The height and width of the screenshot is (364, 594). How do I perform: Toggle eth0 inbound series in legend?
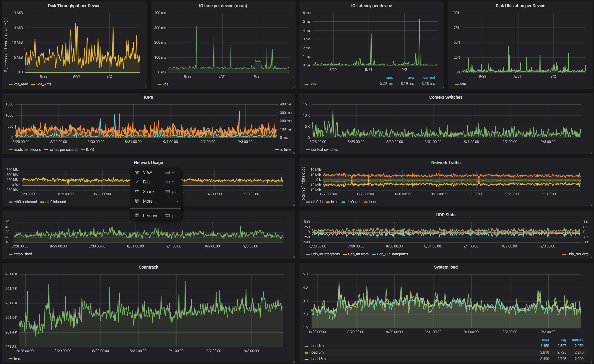(55, 202)
